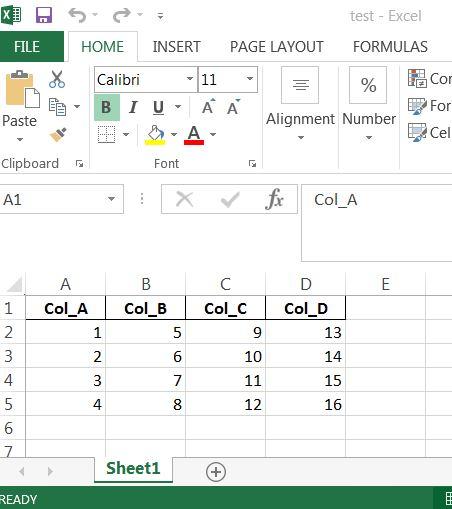
Task: Click the Format Painter brush icon
Action: pyautogui.click(x=58, y=135)
